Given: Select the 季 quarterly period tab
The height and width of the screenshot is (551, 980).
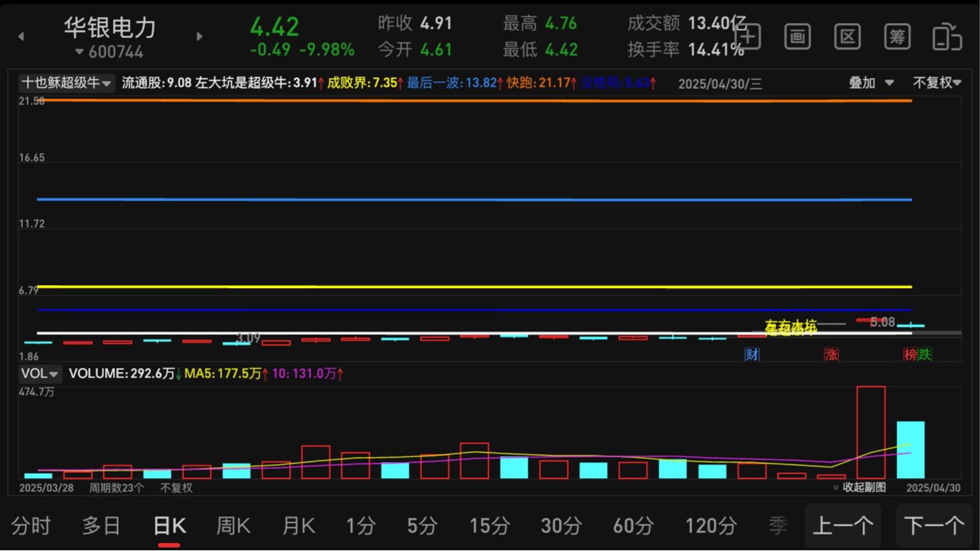Looking at the screenshot, I should (x=778, y=526).
